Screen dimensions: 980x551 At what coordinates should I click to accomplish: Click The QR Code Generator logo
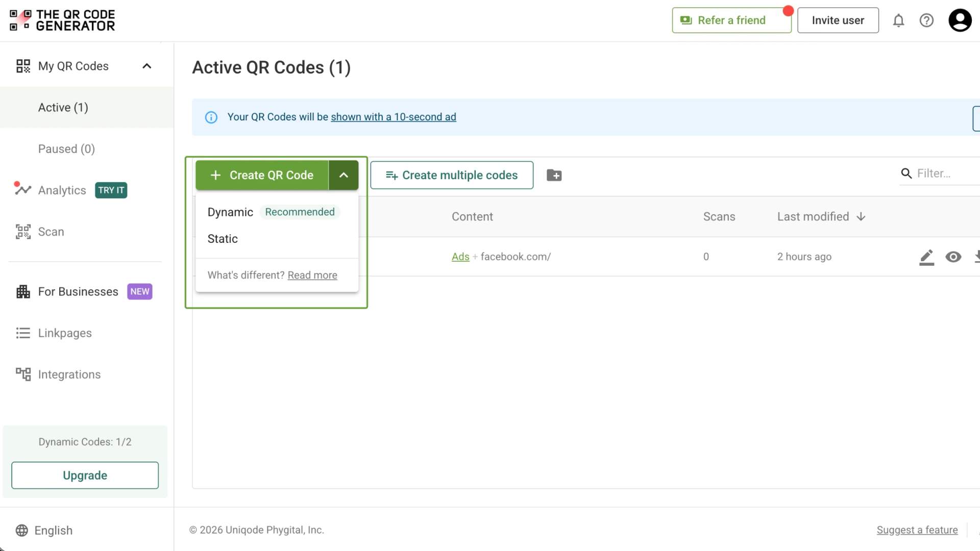coord(62,20)
